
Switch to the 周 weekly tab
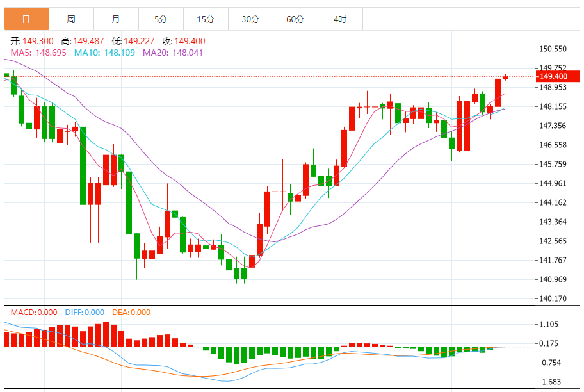71,19
